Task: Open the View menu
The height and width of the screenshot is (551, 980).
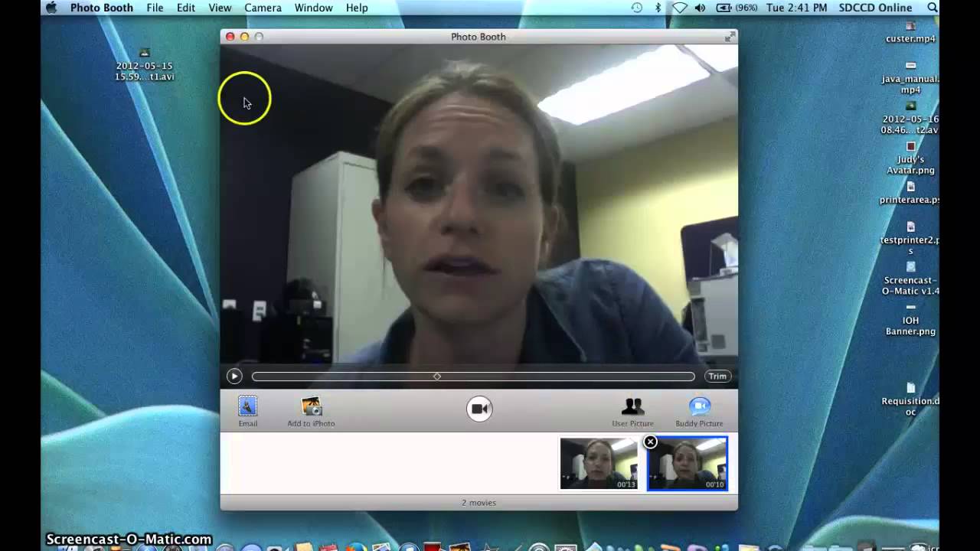Action: point(220,8)
